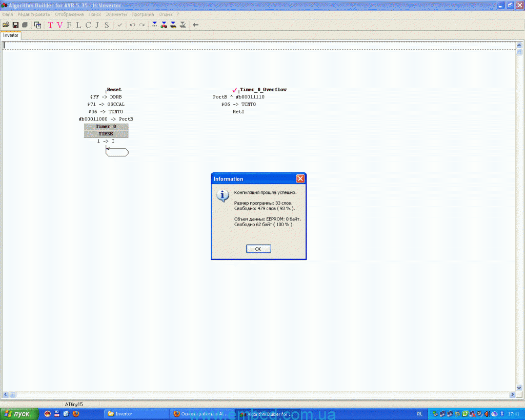Viewport: 525px width, 420px height.
Task: Open the Файл menu
Action: point(7,14)
